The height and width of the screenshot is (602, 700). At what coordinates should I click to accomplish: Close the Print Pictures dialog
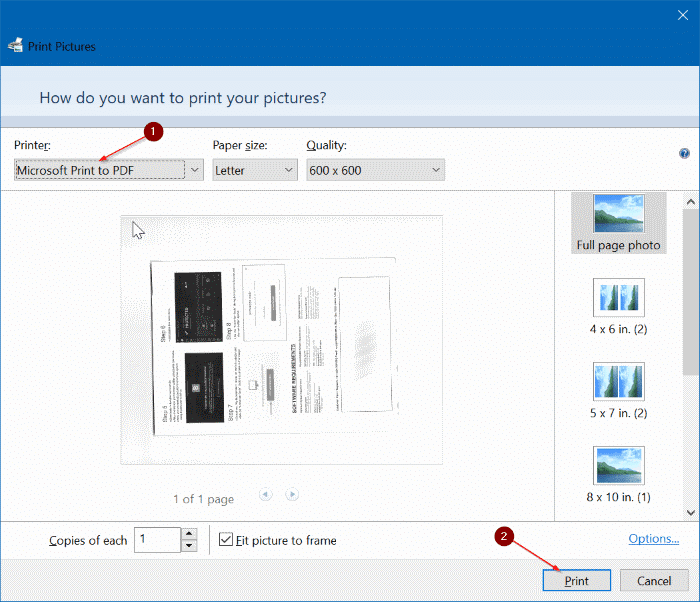(683, 15)
